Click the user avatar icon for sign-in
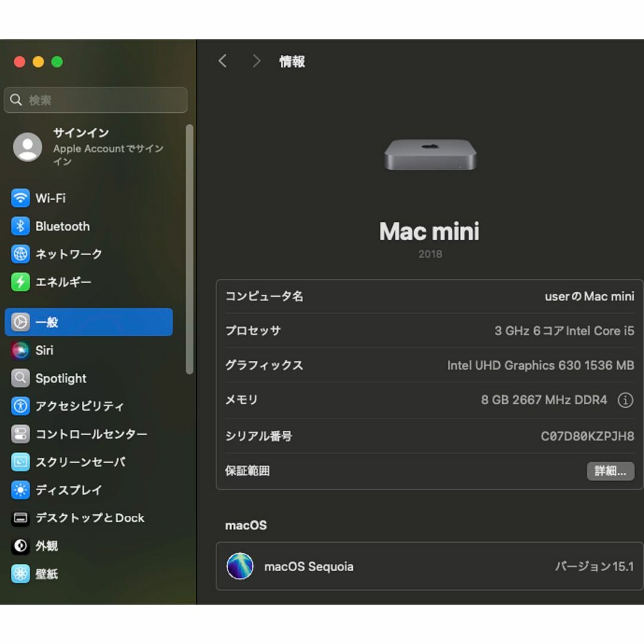Screen dimensions: 644x644 coord(27,147)
